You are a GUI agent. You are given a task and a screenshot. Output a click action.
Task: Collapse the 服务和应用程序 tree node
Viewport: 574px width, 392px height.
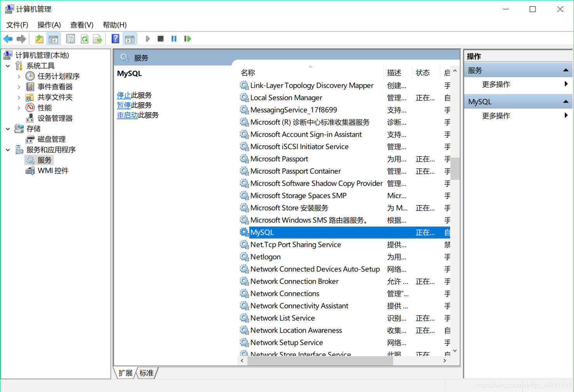pos(8,150)
